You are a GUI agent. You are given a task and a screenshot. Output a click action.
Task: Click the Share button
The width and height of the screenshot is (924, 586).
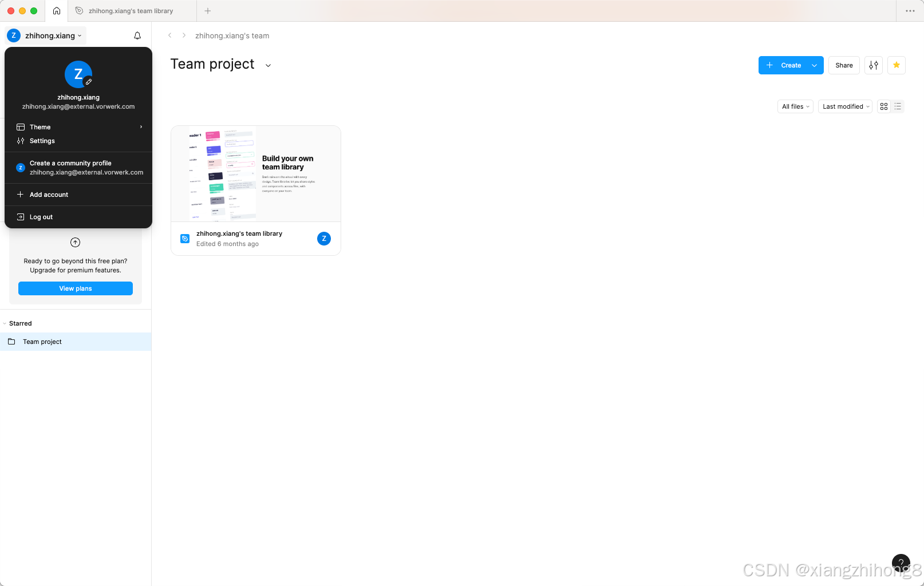844,65
